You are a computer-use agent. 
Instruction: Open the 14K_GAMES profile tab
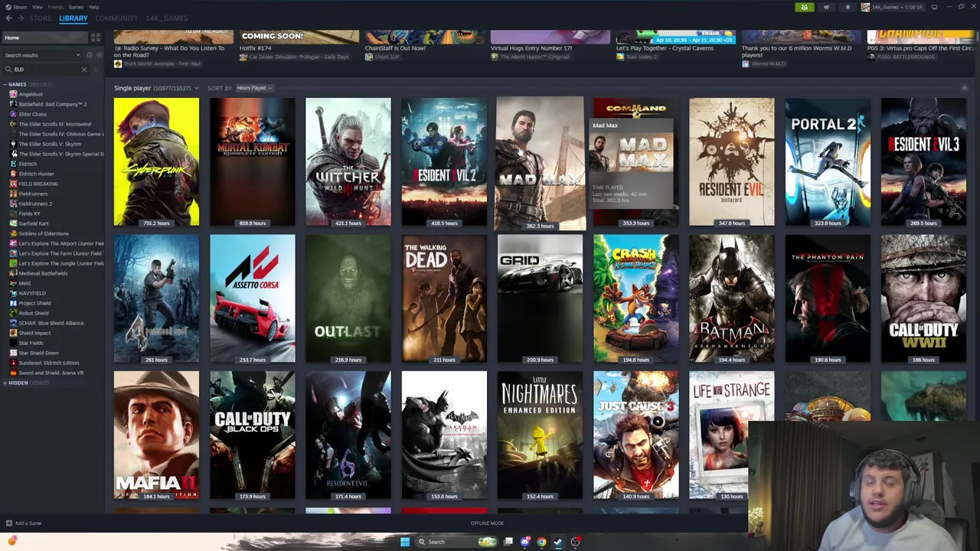click(166, 18)
